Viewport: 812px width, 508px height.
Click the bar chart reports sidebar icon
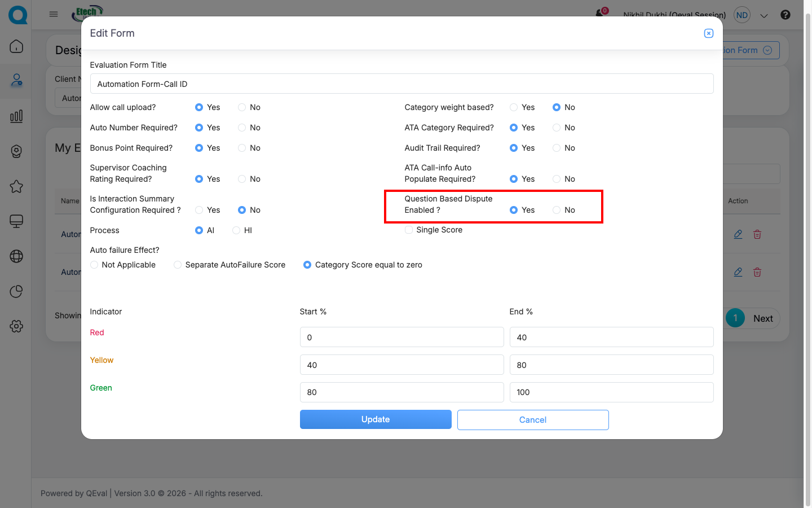click(x=16, y=116)
